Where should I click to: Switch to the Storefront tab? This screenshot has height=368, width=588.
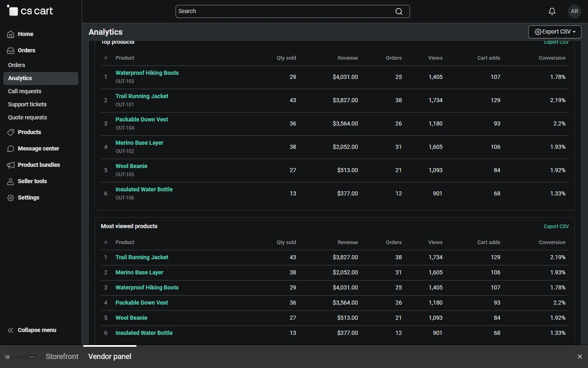(62, 357)
